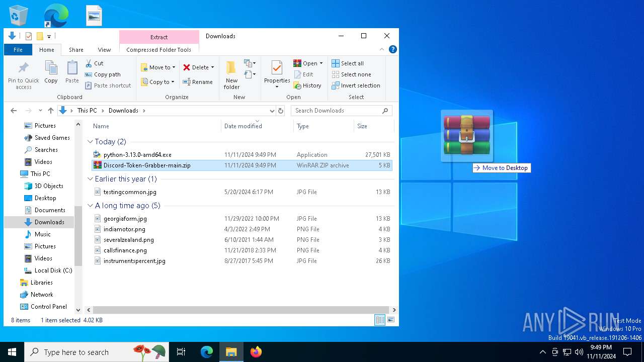The width and height of the screenshot is (644, 362).
Task: Collapse the Today (2) group
Action: tap(91, 142)
